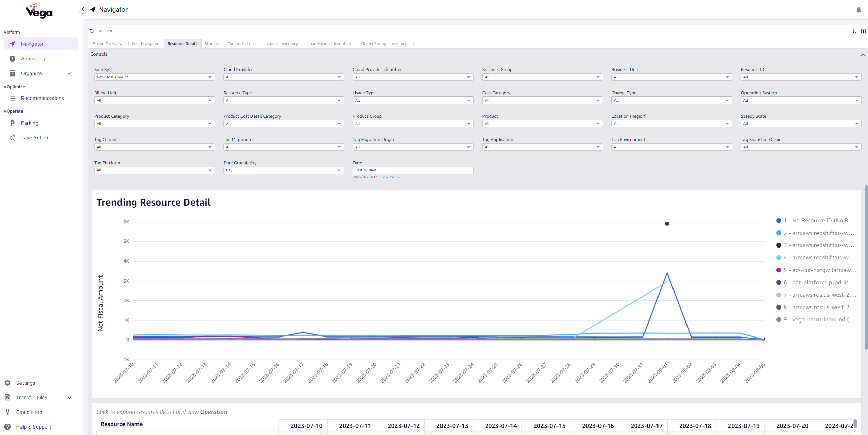Switch to the Committed Use tab

point(241,44)
